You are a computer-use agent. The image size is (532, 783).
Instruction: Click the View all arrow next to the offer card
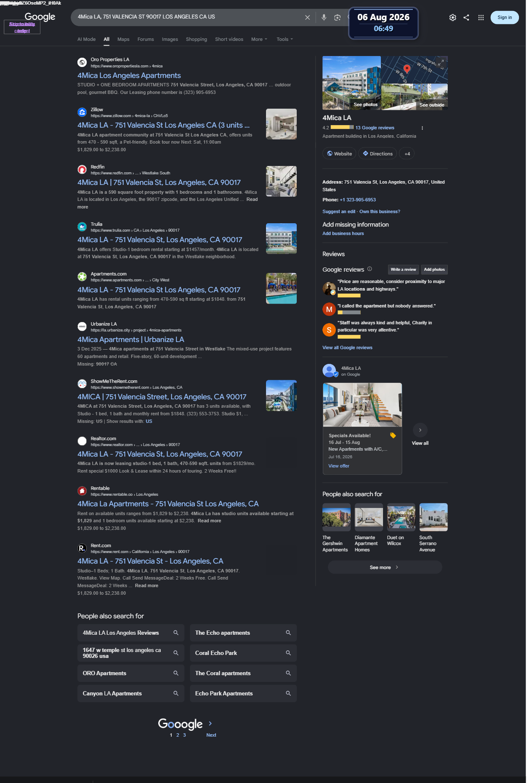420,430
